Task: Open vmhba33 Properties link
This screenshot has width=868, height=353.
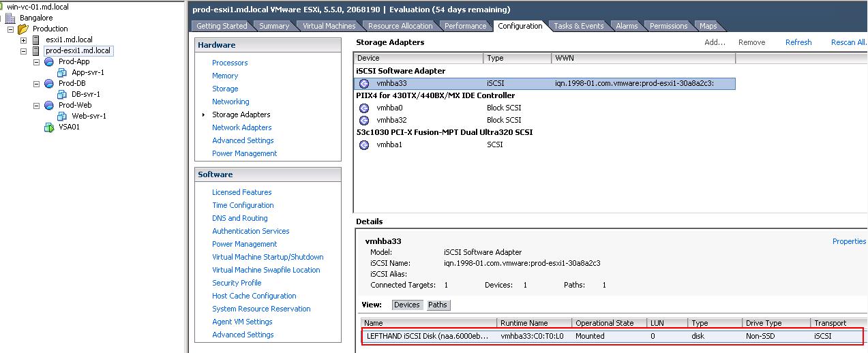Action: point(849,241)
